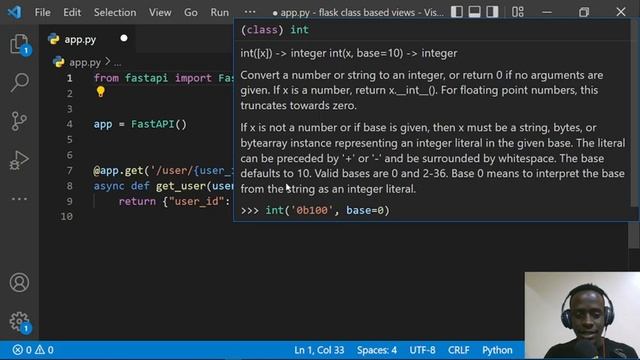640x360 pixels.
Task: Click Python language mode in status bar
Action: (x=497, y=350)
